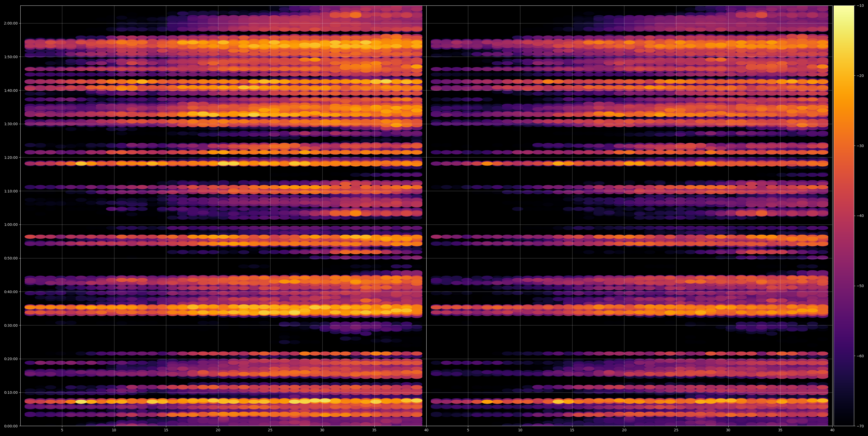The height and width of the screenshot is (436, 868).
Task: Click x-axis label 5 of left heatmap
Action: (62, 430)
